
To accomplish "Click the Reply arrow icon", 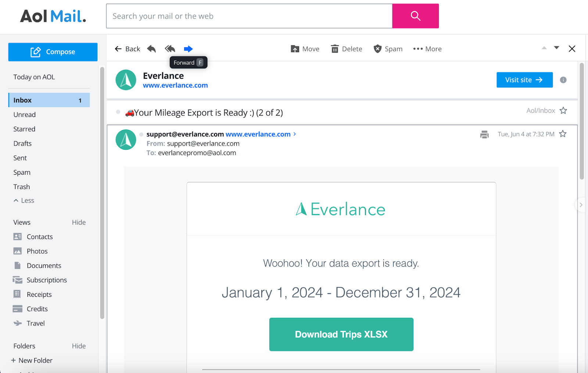I will click(151, 49).
